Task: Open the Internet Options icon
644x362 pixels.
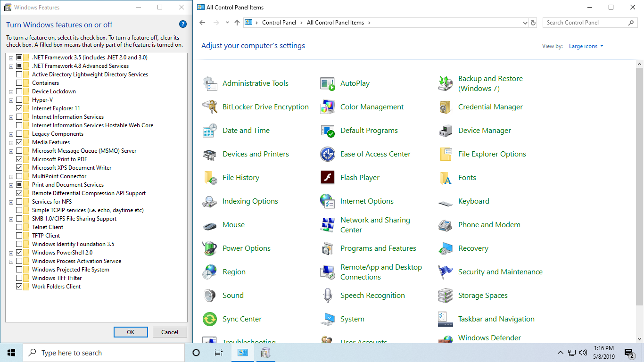Action: click(328, 201)
